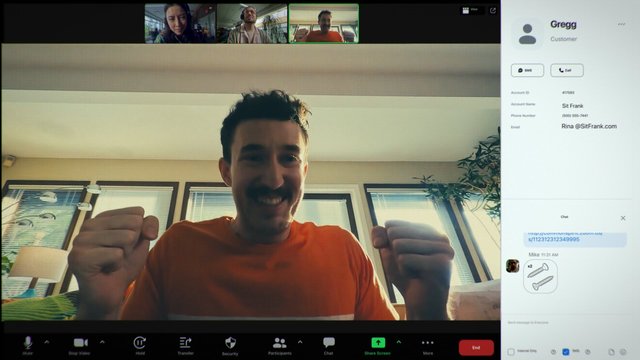The image size is (640, 360).
Task: Click the customer phone number value
Action: click(x=575, y=116)
